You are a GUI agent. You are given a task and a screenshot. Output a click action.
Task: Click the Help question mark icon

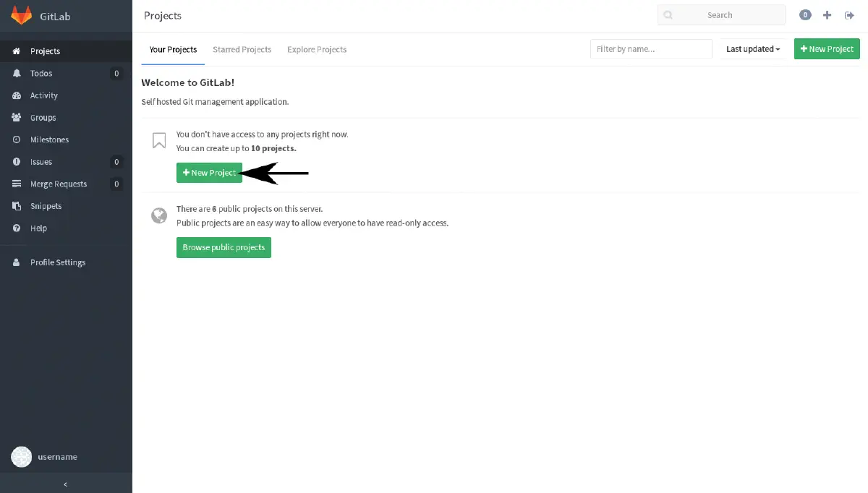pyautogui.click(x=16, y=228)
